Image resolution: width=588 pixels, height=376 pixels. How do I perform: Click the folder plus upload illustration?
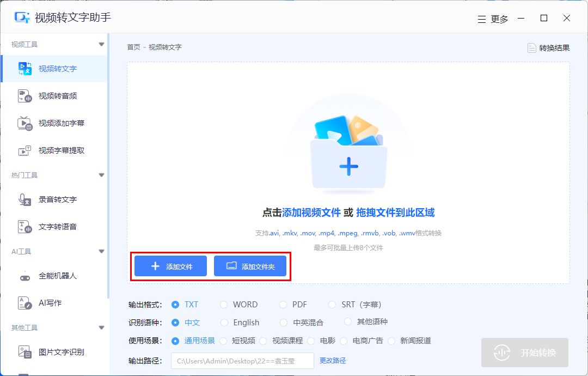(349, 153)
